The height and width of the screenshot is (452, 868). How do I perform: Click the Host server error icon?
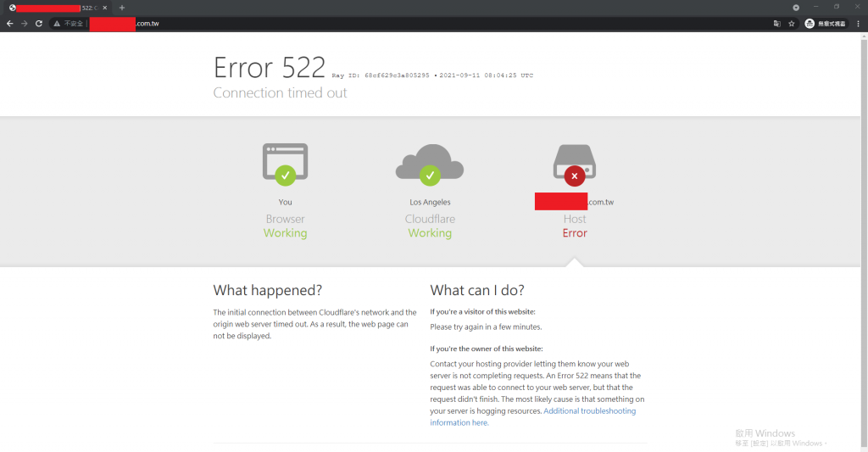tap(575, 165)
